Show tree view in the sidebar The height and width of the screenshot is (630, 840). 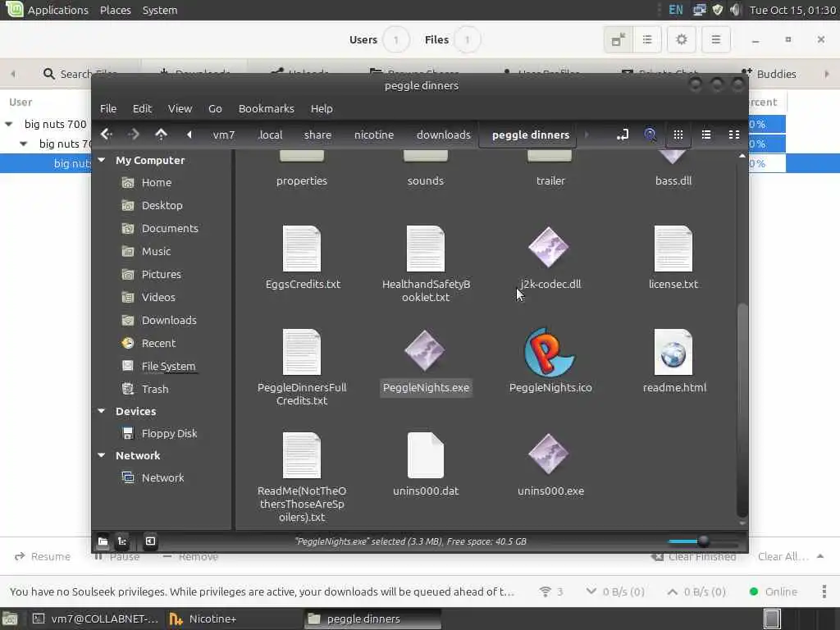pos(122,541)
